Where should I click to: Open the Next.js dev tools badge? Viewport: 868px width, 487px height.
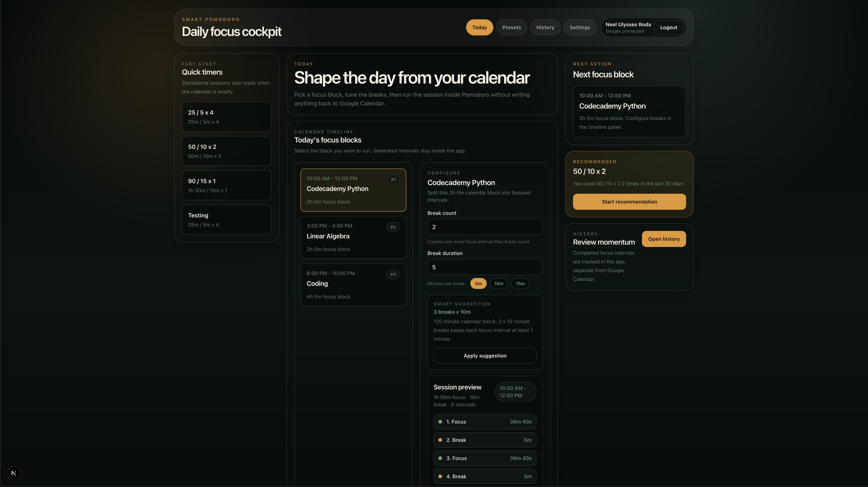click(13, 473)
